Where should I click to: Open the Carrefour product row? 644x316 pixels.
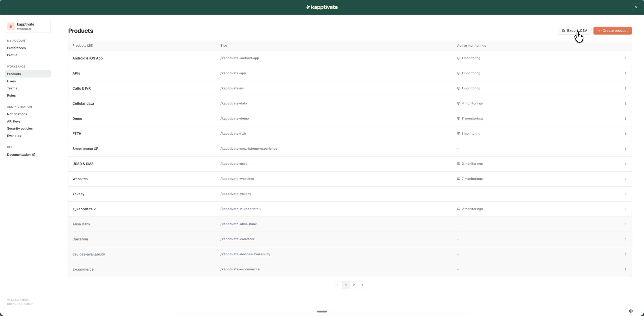(350, 239)
